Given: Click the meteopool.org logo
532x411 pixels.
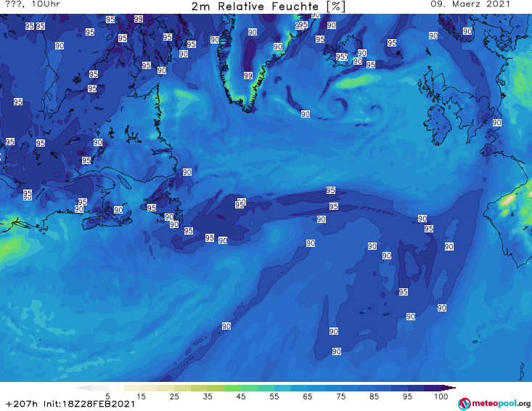Looking at the screenshot, I should pyautogui.click(x=494, y=404).
